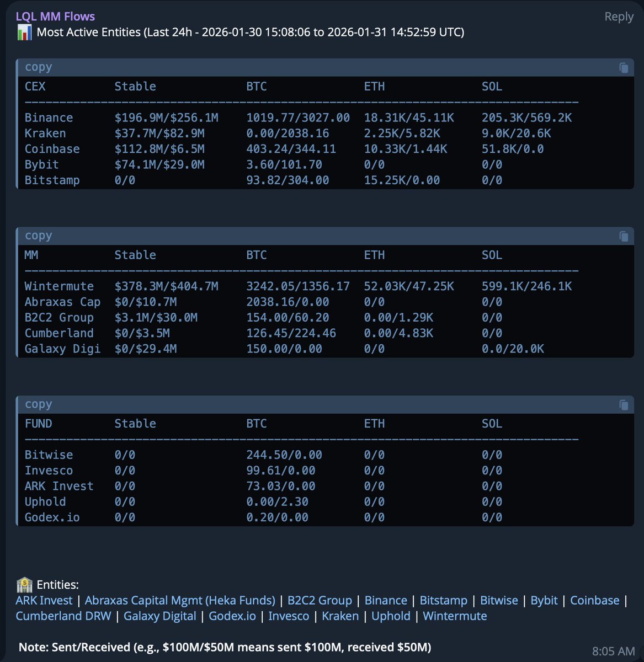Open the B2C2 Group entity link
644x662 pixels.
point(320,600)
